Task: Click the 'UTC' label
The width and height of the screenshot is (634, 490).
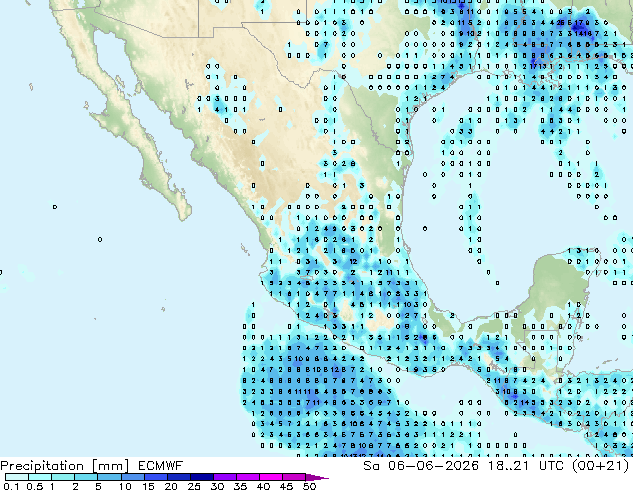Action: point(552,466)
